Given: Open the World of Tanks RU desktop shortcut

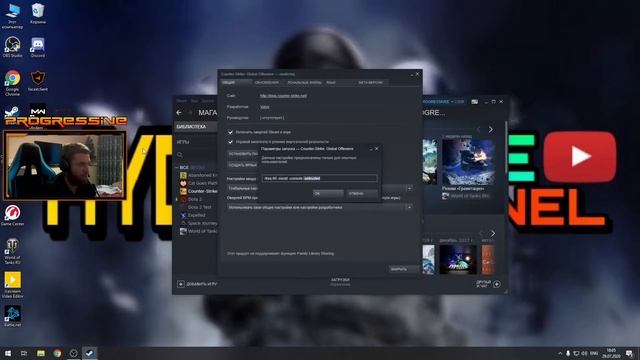Looking at the screenshot, I should (x=12, y=251).
